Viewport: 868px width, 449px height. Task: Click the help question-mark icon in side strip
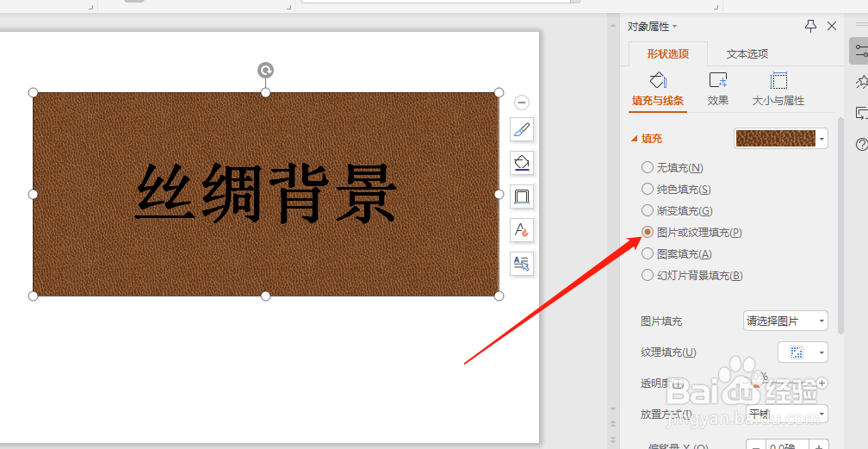pos(861,145)
